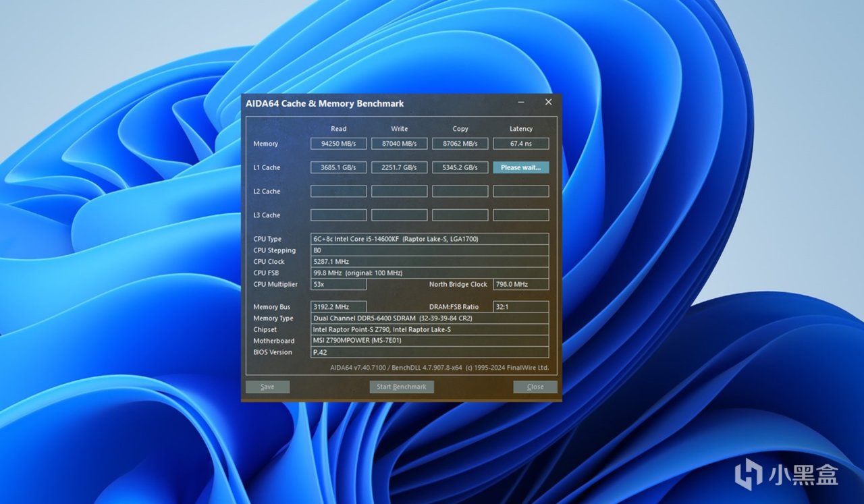
Task: Click the CPU Stepping value B0
Action: coord(430,250)
